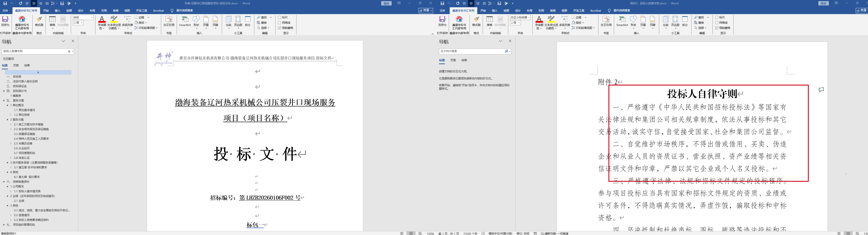Toggle 导航窗格 checkbox in left window
The height and width of the screenshot is (235, 868).
[280, 28]
